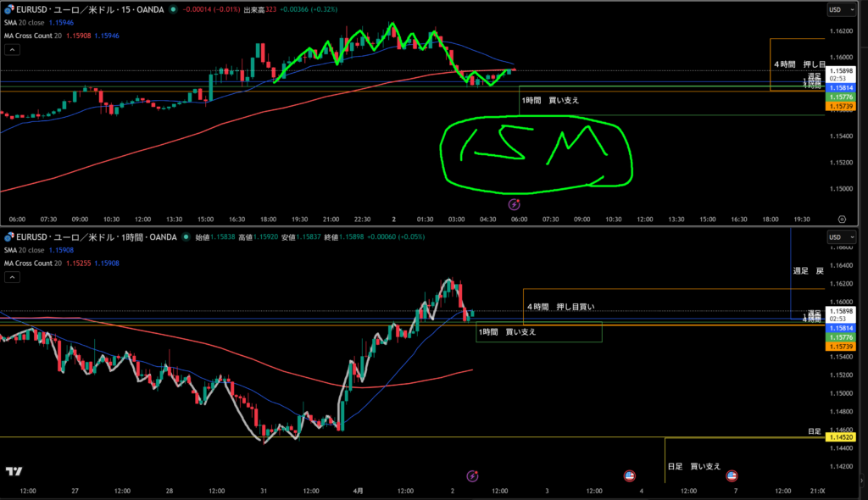Click the TradingView logo in bottom chart
868x500 pixels.
pos(14,472)
